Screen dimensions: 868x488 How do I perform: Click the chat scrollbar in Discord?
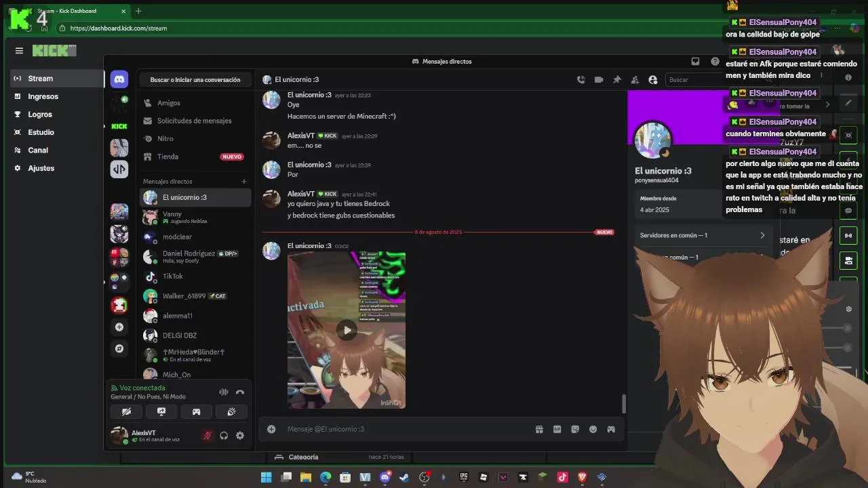coord(623,404)
